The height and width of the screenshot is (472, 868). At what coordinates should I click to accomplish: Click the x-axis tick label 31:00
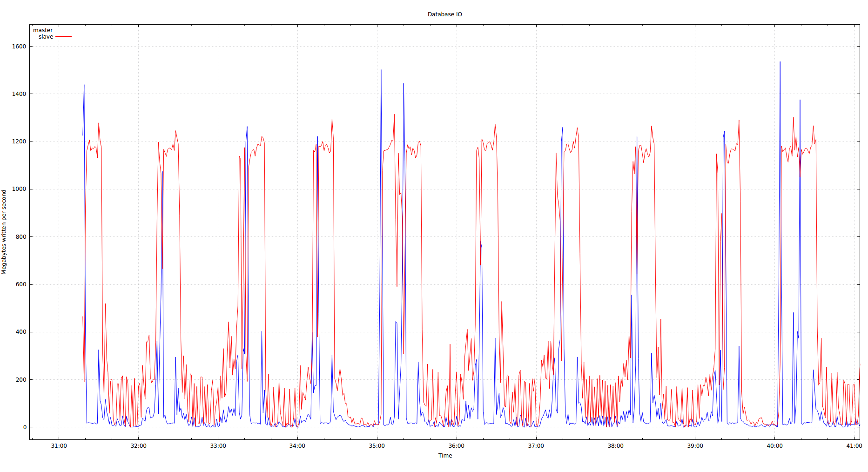(x=59, y=446)
